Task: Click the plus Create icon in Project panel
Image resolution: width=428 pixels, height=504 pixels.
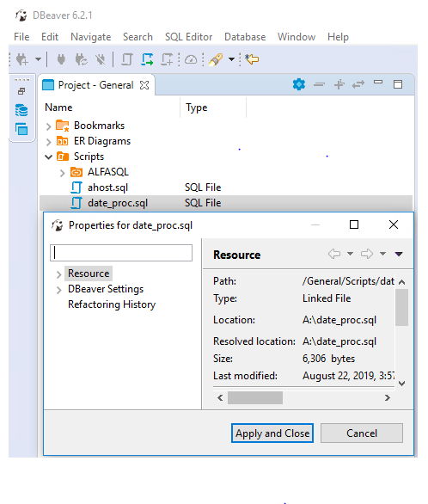Action: pos(339,84)
